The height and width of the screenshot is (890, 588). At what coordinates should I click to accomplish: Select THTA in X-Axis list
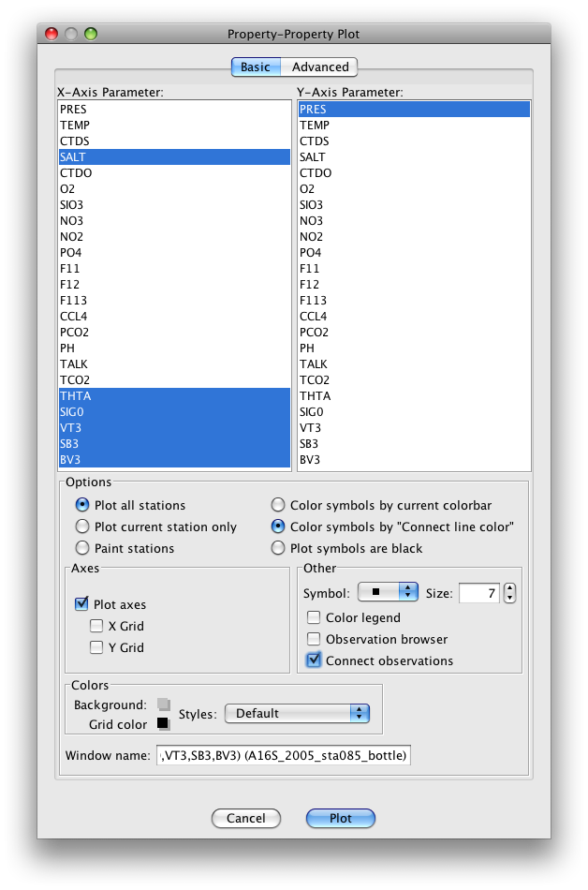coord(175,395)
